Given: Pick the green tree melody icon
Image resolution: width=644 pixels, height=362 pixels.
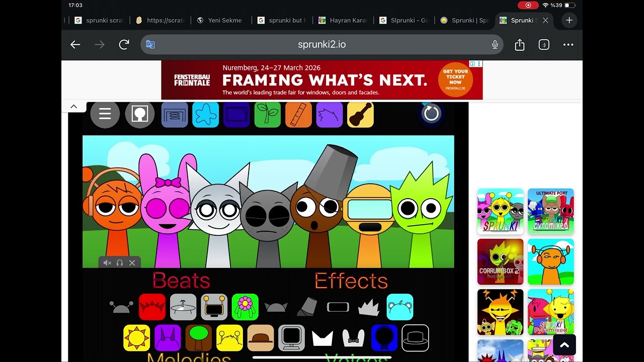Looking at the screenshot, I should coord(198,338).
